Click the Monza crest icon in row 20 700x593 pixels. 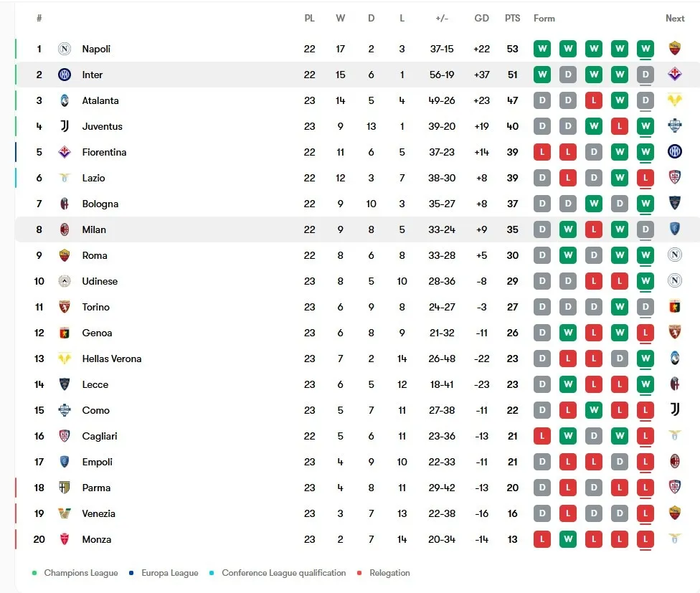pyautogui.click(x=65, y=539)
